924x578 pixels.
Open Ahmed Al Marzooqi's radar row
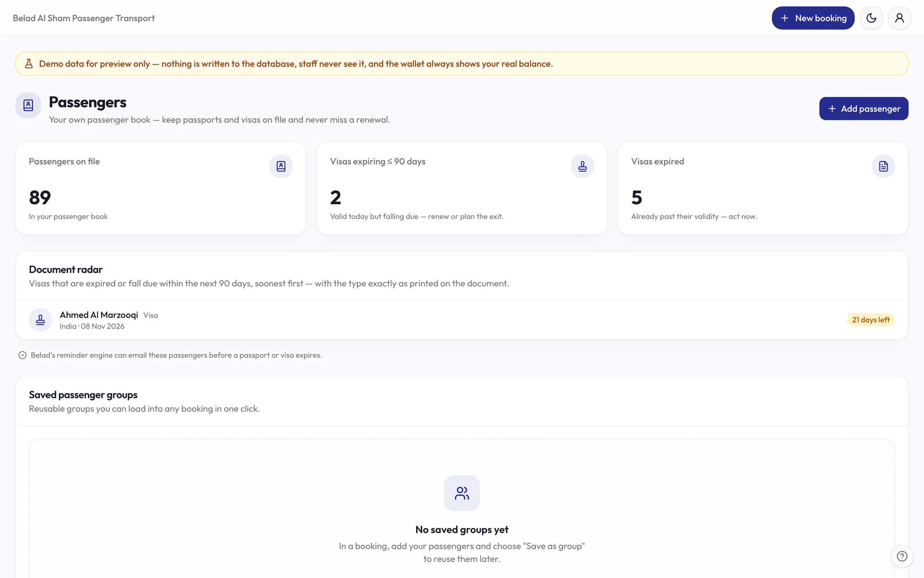tap(462, 320)
